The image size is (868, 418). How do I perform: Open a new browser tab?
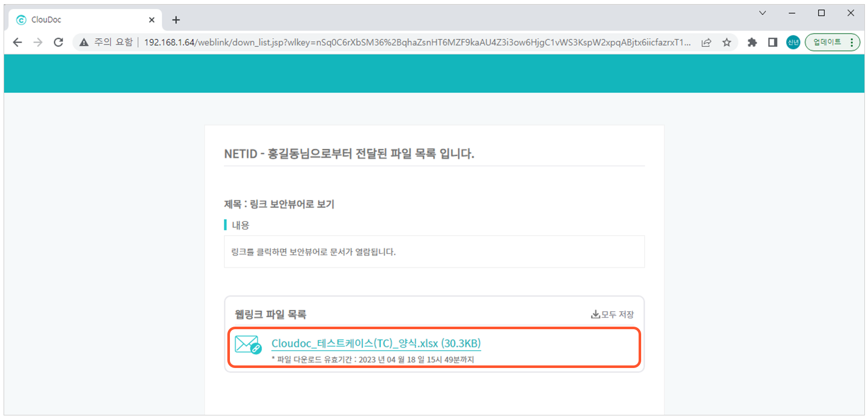176,20
